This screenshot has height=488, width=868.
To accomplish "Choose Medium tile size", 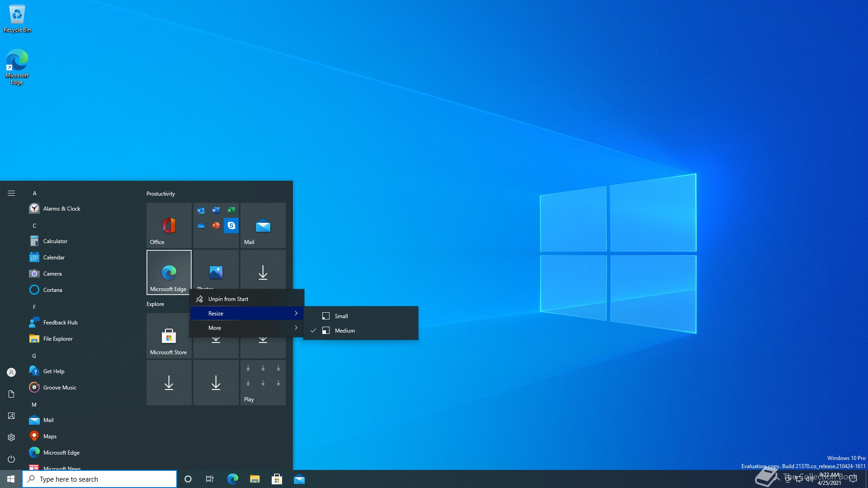I will tap(361, 331).
